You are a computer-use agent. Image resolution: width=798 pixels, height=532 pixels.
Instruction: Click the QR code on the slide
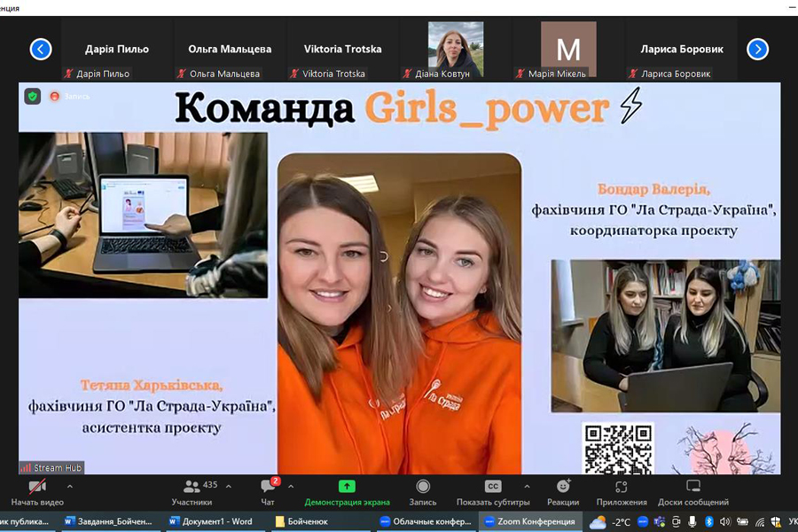coord(618,449)
